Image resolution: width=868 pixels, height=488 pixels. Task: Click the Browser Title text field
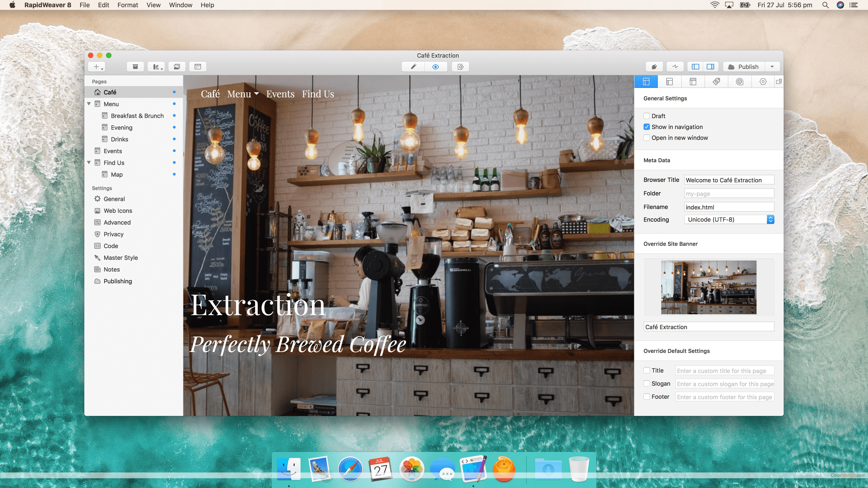coord(729,180)
